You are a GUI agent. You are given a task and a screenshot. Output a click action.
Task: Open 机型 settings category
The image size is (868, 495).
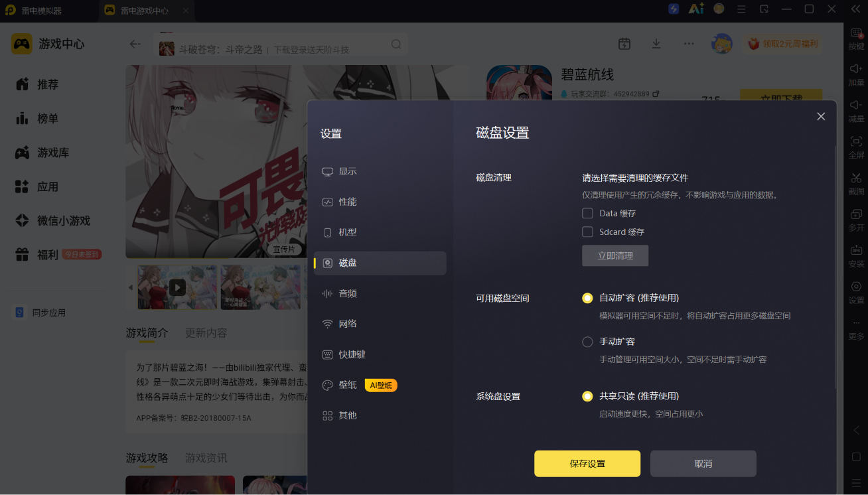[x=380, y=232]
